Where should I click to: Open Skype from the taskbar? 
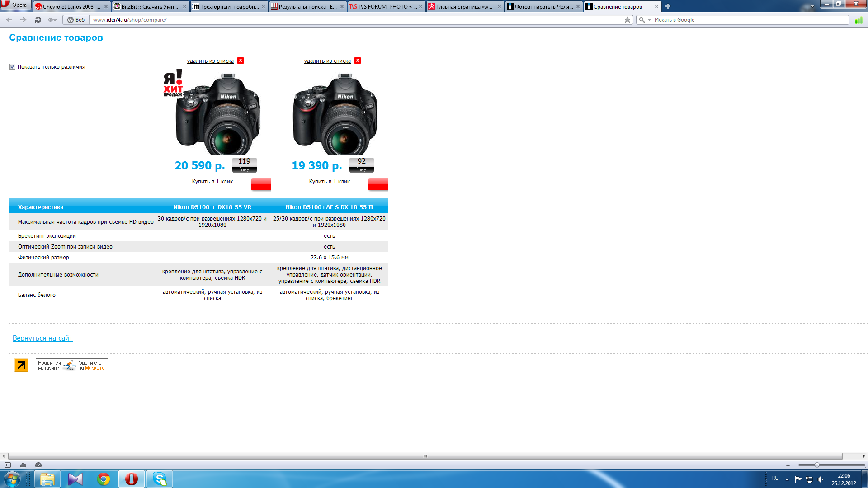tap(160, 479)
